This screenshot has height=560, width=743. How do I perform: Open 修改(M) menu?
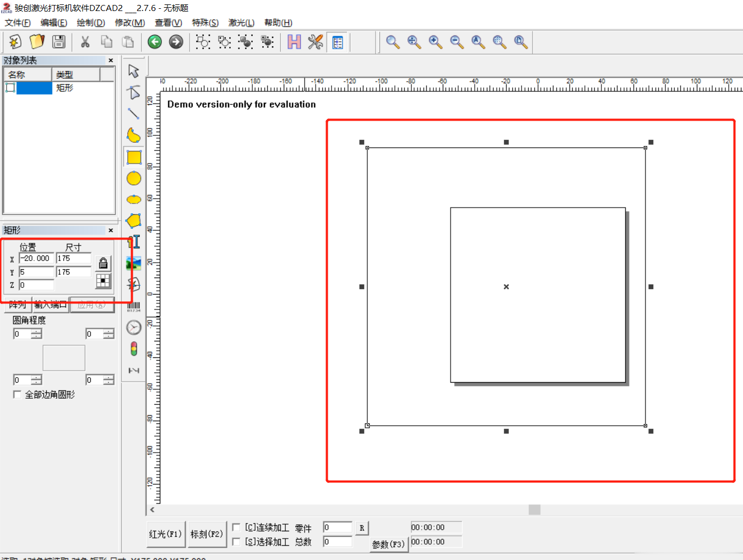tap(130, 23)
